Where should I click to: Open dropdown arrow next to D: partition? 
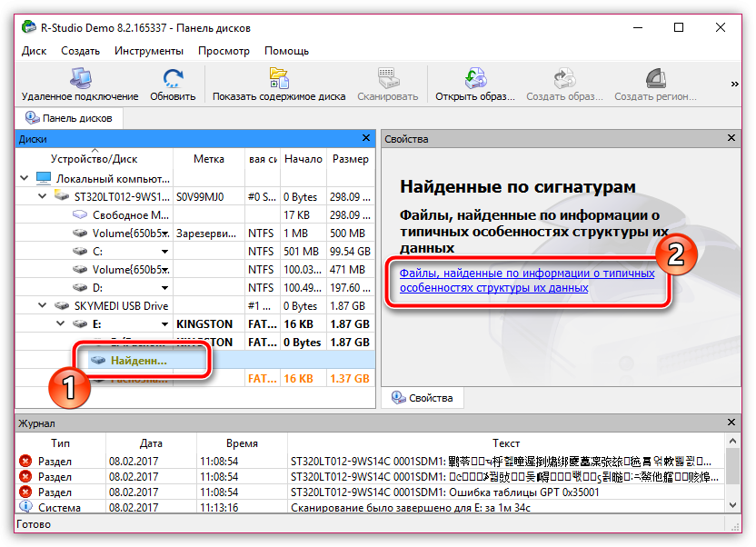click(164, 287)
